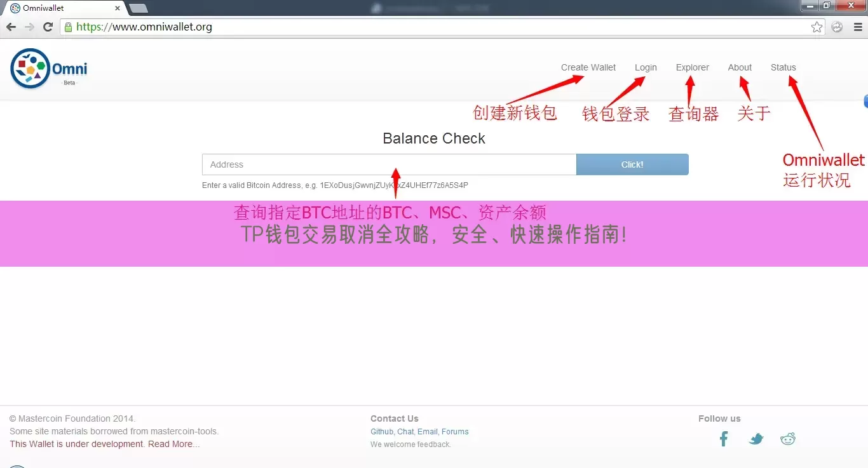Screen dimensions: 868x468
Task: Click the green padlock security icon
Action: click(68, 27)
